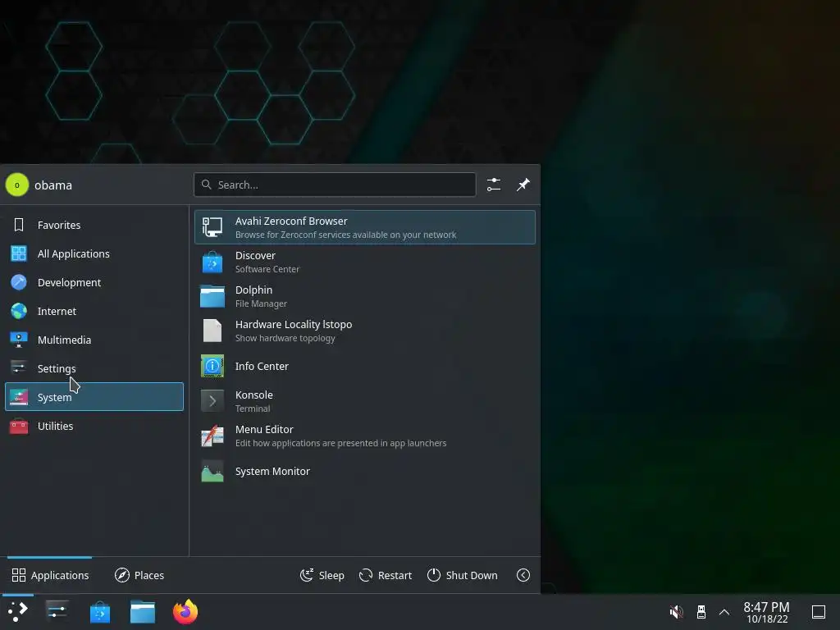Click the Restart button
Image resolution: width=840 pixels, height=630 pixels.
[386, 575]
